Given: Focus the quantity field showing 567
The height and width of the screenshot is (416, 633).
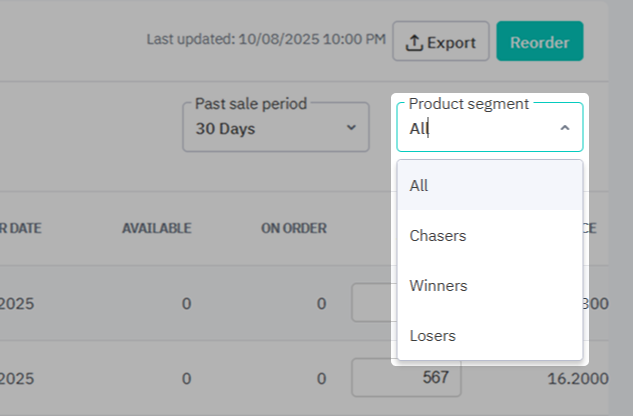Looking at the screenshot, I should coord(405,379).
